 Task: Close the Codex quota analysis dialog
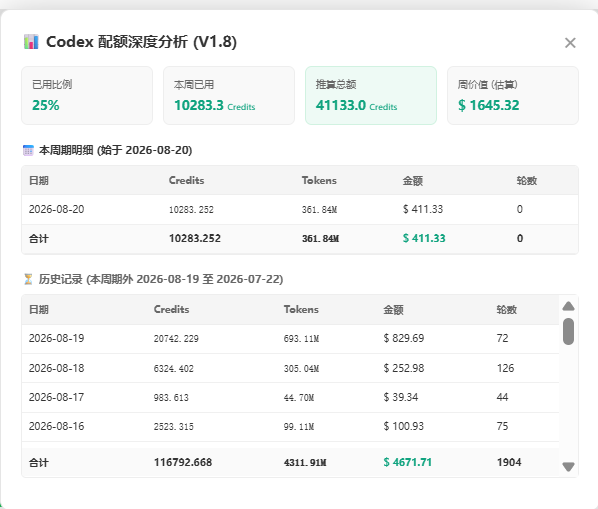click(570, 43)
